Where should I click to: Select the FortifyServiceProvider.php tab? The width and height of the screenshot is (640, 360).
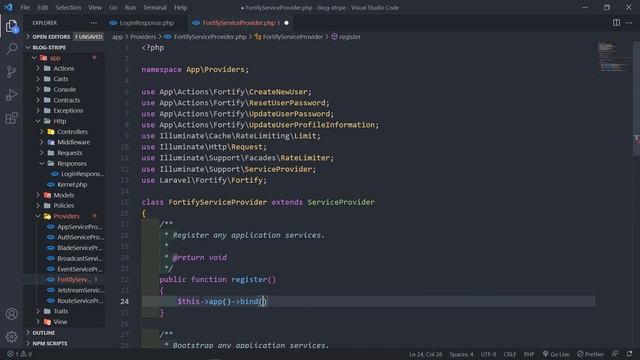click(x=239, y=23)
